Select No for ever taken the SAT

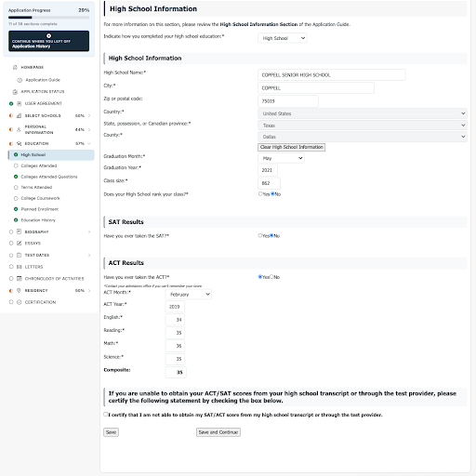[x=271, y=235]
